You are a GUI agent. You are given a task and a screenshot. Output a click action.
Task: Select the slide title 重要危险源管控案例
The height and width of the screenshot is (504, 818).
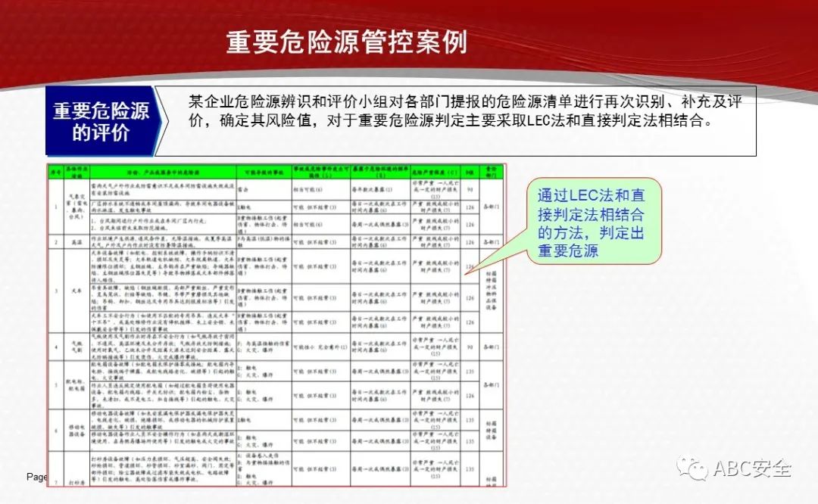pos(346,42)
